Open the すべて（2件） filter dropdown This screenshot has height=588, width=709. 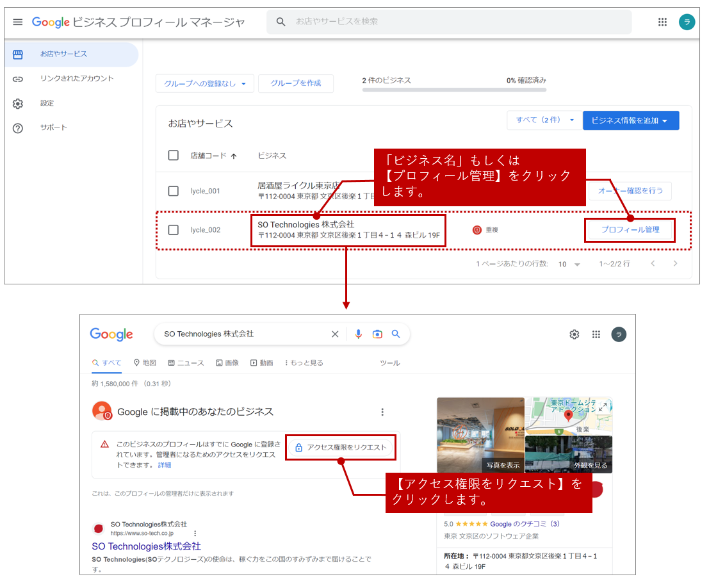click(x=544, y=120)
